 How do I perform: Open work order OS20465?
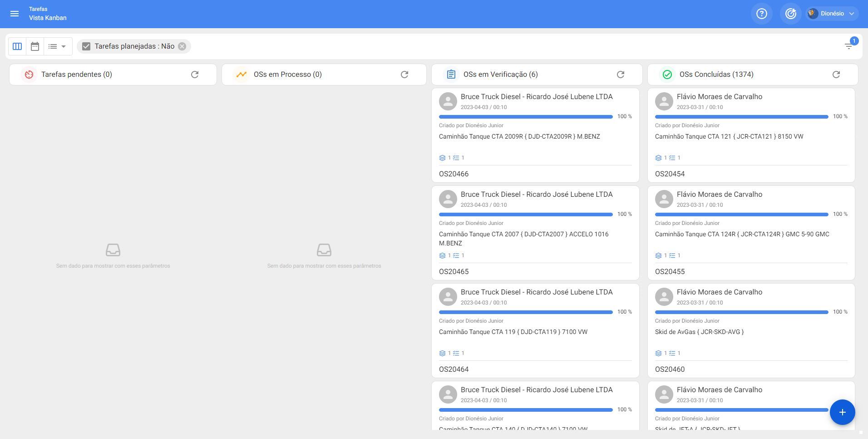point(454,272)
